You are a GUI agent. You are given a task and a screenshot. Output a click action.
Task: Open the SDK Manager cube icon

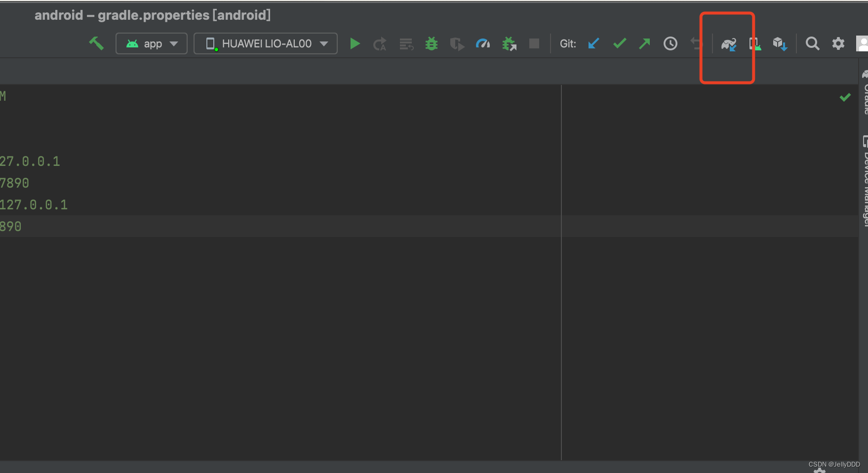(780, 44)
